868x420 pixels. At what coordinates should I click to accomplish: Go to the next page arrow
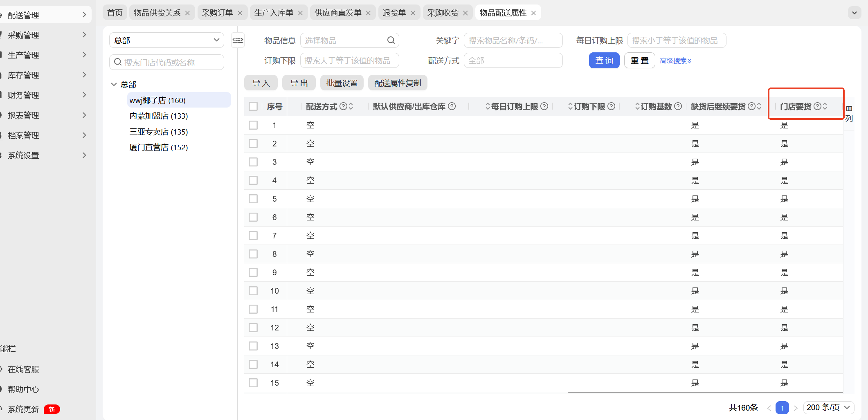click(796, 408)
